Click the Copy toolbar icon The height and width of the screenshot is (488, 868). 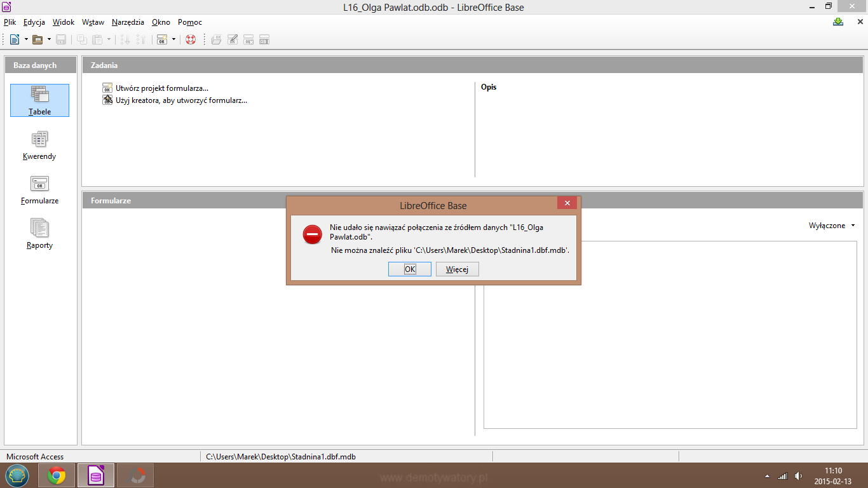(x=82, y=39)
